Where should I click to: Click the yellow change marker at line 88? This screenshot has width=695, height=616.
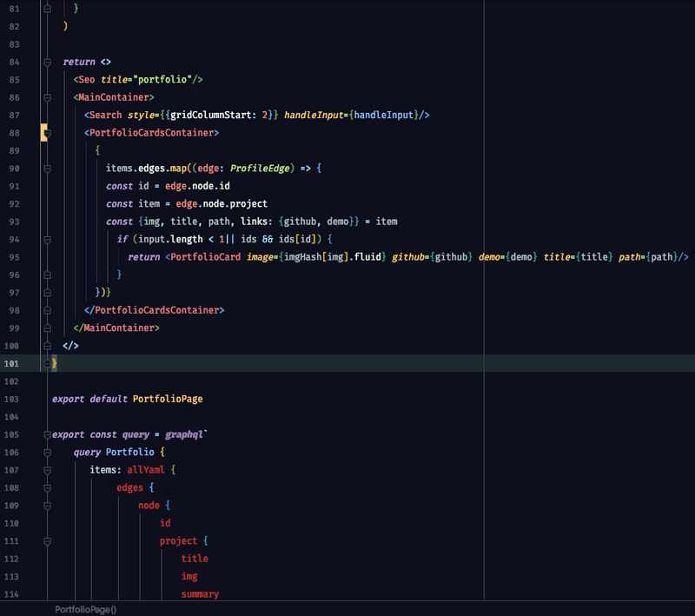[x=43, y=133]
